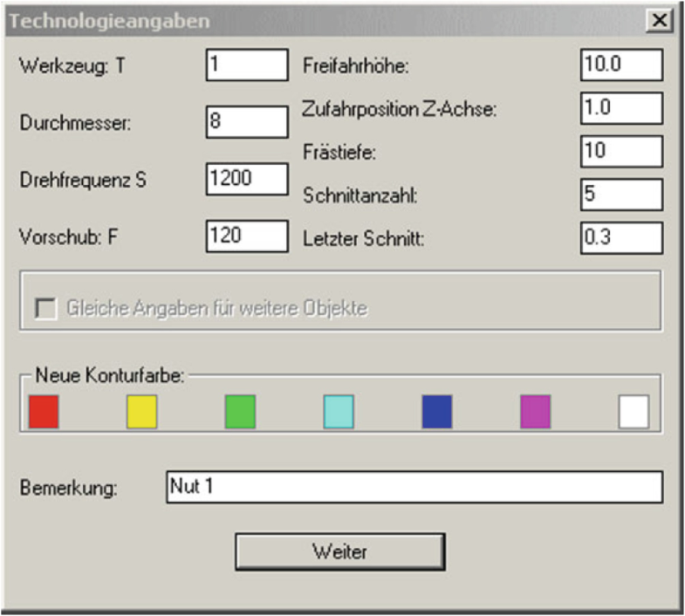
Task: Click the Freifahrhöhe input field
Action: click(x=621, y=65)
